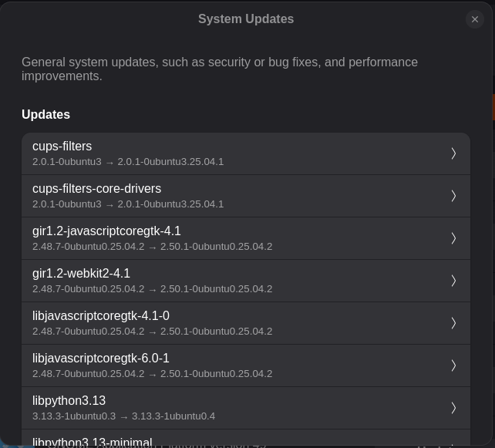
Task: Click the System Updates dialog title
Action: [246, 19]
